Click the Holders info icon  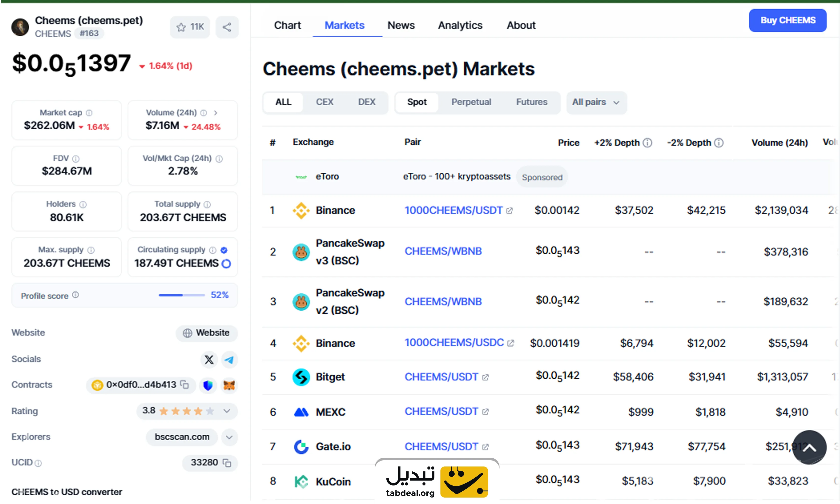(83, 204)
